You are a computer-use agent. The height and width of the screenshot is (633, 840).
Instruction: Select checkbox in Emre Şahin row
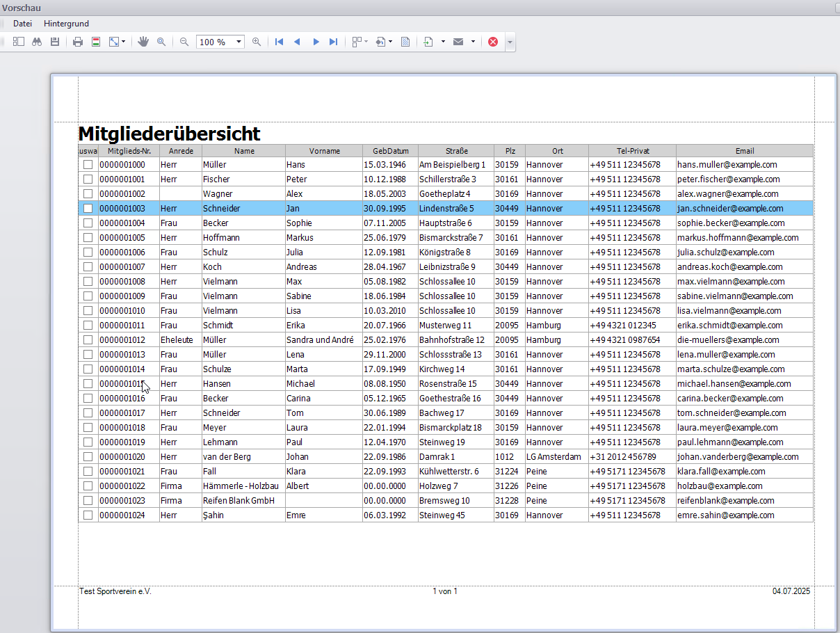[x=88, y=515]
